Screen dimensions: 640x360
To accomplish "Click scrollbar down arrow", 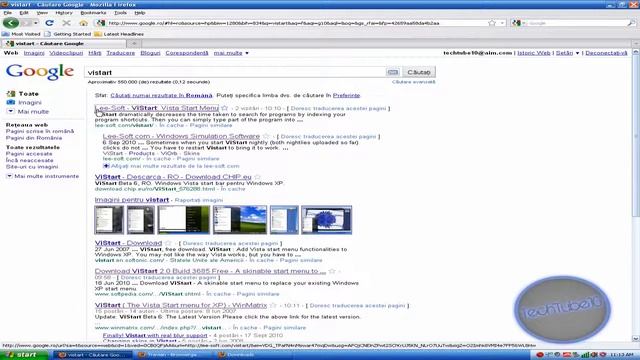I will pyautogui.click(x=636, y=338).
